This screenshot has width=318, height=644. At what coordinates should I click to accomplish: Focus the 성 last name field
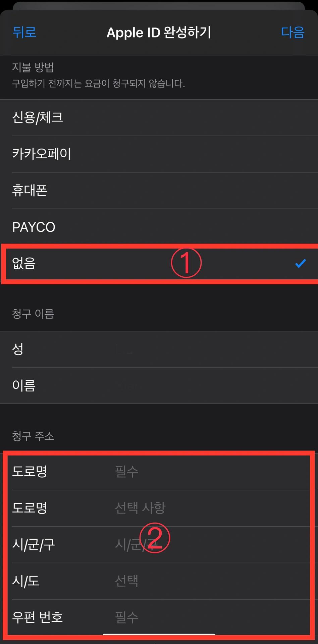pos(159,350)
